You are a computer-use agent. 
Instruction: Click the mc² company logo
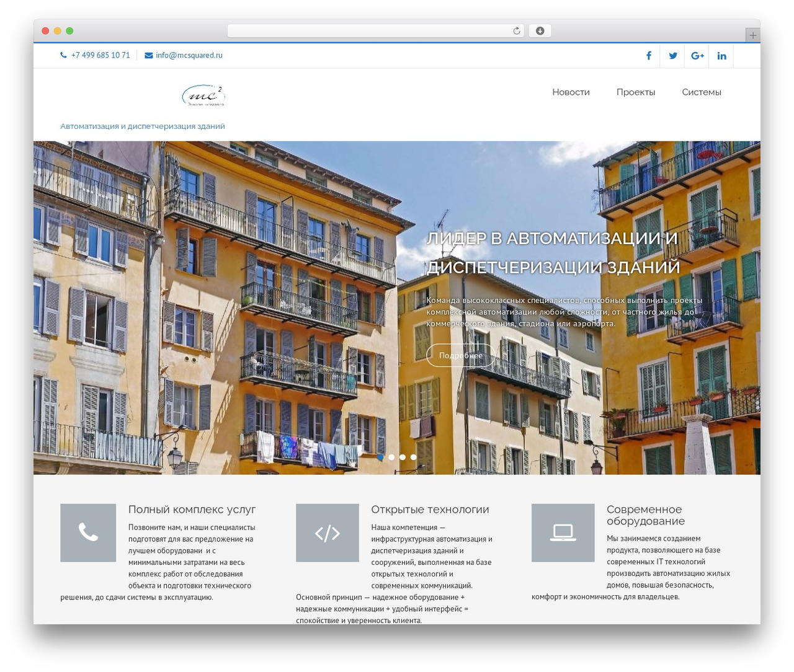203,95
